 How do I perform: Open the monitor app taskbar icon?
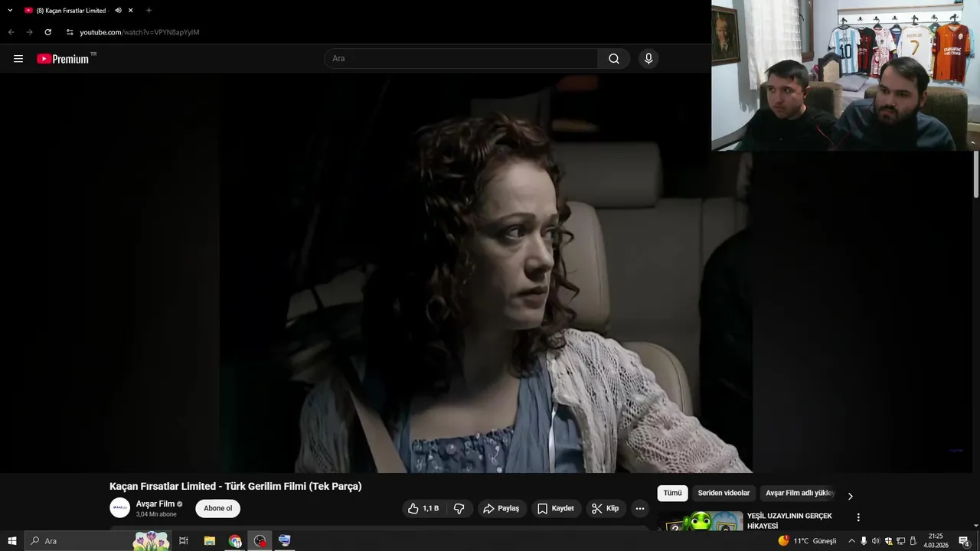[285, 541]
